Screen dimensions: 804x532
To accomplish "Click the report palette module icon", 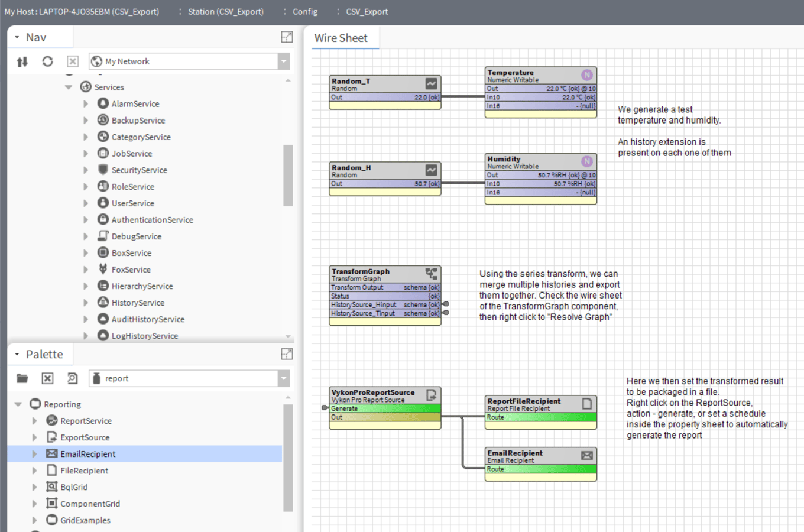I will point(96,378).
